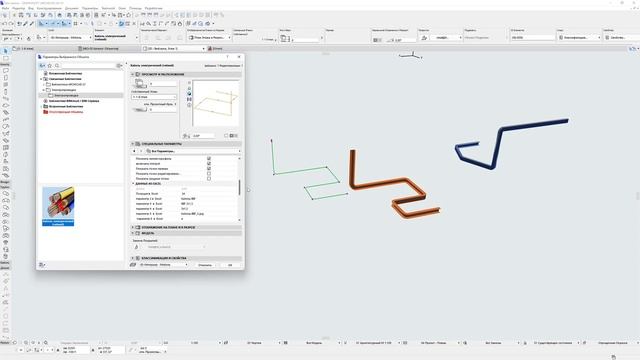Click the previous parameter page arrow

(x=134, y=151)
